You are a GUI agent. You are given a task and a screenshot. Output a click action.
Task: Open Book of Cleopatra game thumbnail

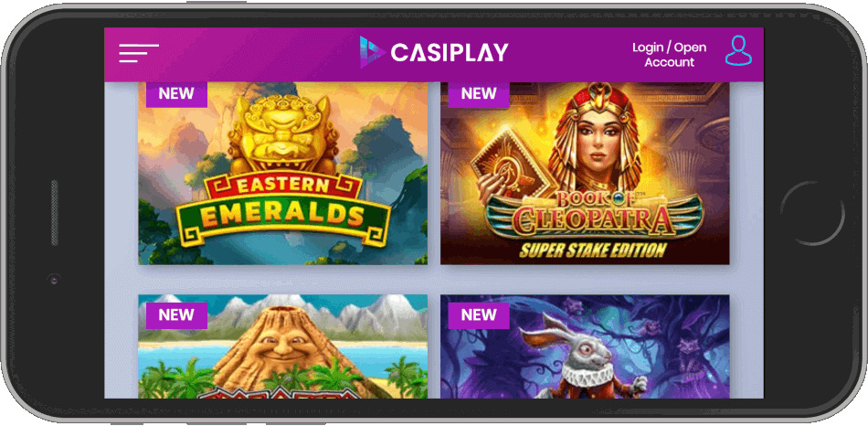(585, 174)
